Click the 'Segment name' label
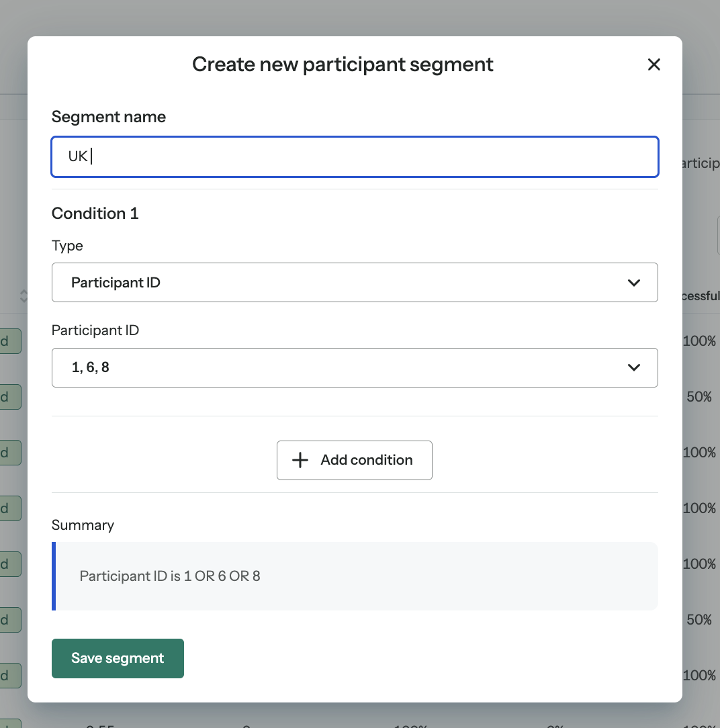 click(x=109, y=117)
